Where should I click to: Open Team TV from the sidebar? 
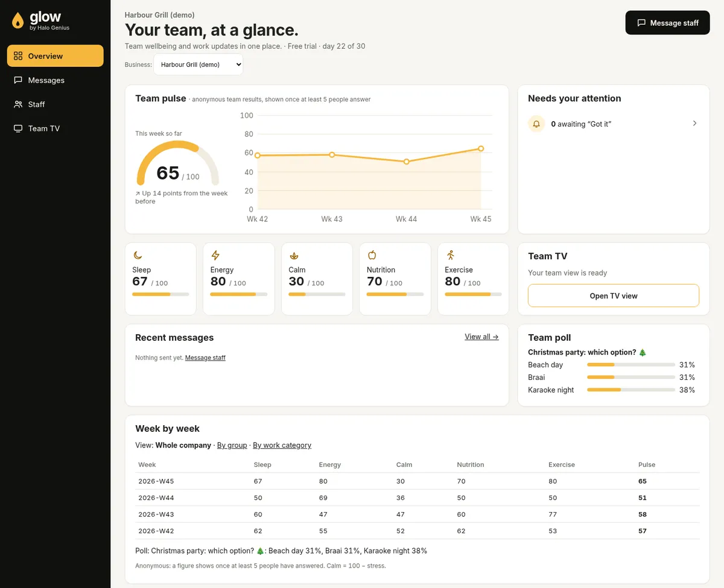click(x=56, y=128)
